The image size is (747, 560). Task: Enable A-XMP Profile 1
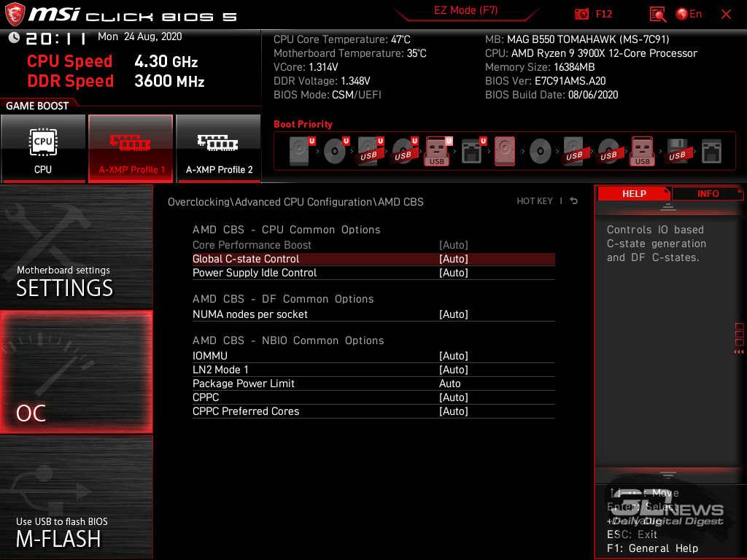(131, 149)
